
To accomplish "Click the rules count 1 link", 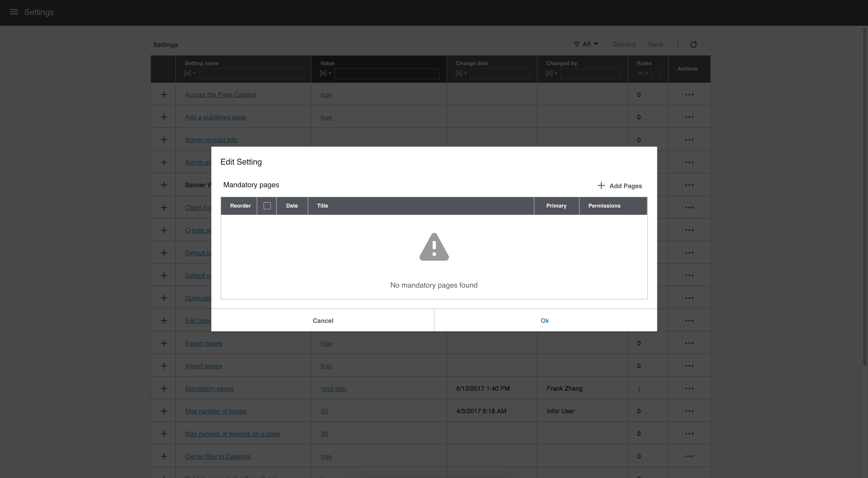I will [639, 388].
